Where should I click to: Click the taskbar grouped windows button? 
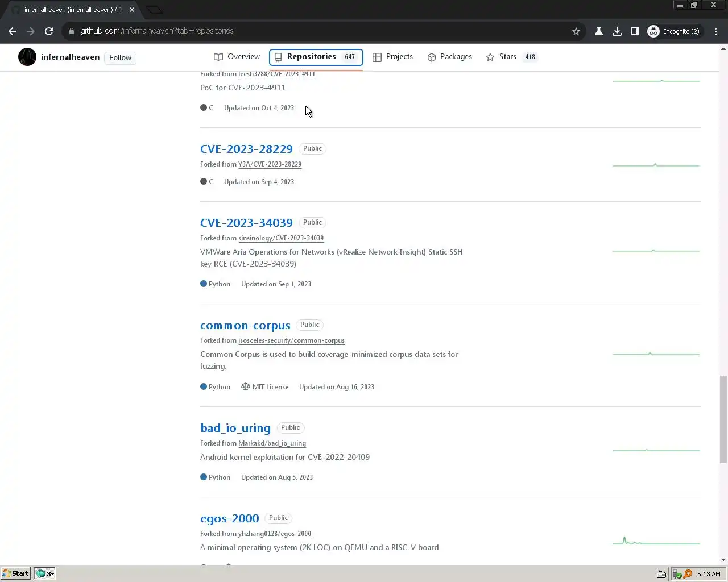click(x=45, y=573)
